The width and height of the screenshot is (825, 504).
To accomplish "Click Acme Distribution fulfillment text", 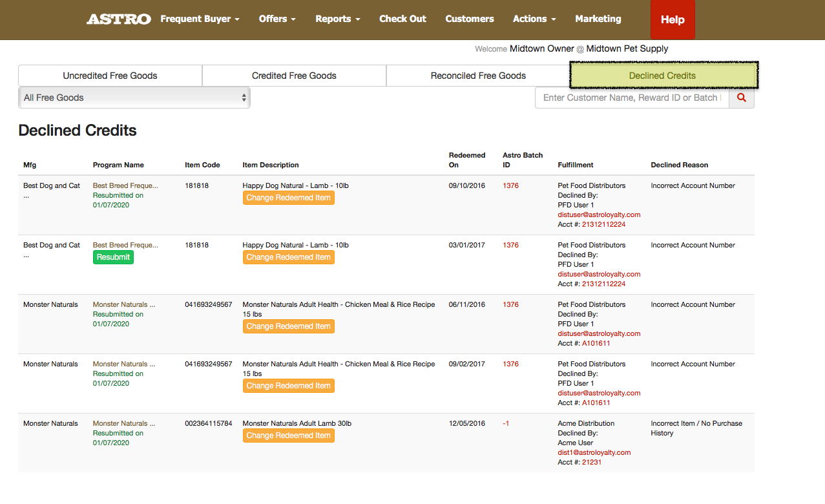I will coord(586,423).
